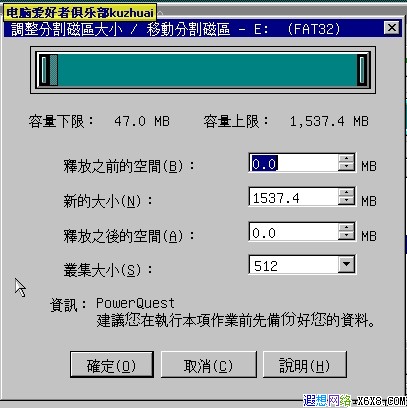Click the used-space block on bar
The image size is (407, 408).
(53, 70)
